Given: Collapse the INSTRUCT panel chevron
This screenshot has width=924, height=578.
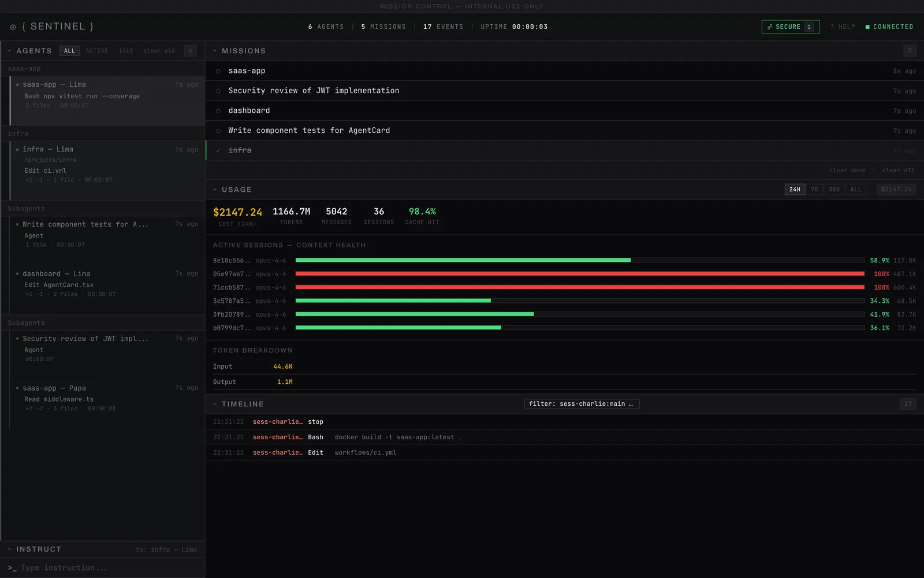Looking at the screenshot, I should pos(10,549).
